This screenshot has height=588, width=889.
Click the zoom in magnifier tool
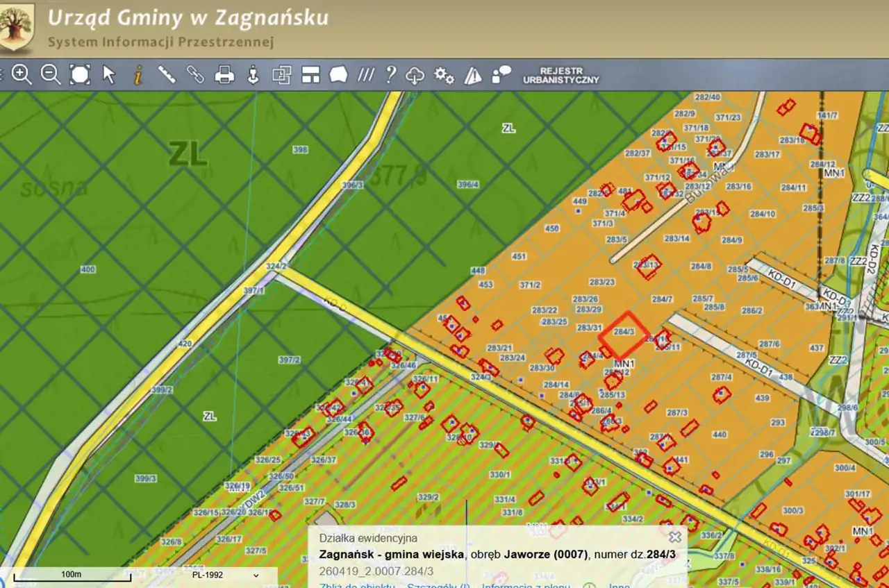coord(22,75)
